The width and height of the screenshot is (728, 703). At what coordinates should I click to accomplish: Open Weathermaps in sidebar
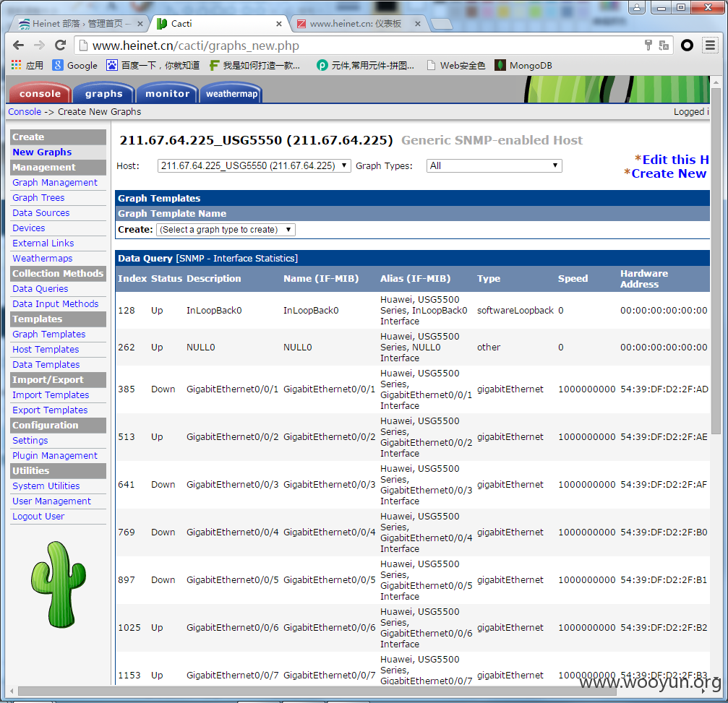(x=42, y=258)
